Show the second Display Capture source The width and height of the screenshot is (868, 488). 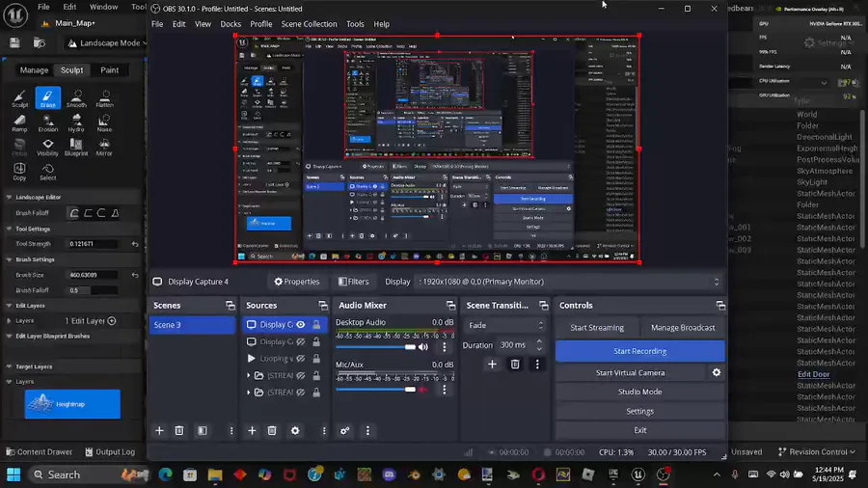point(301,342)
